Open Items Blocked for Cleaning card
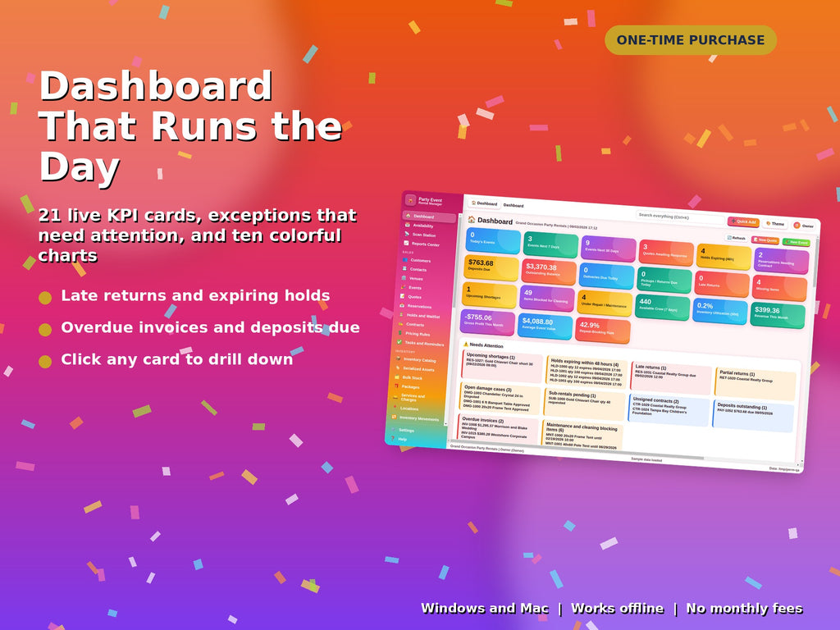 [x=547, y=299]
